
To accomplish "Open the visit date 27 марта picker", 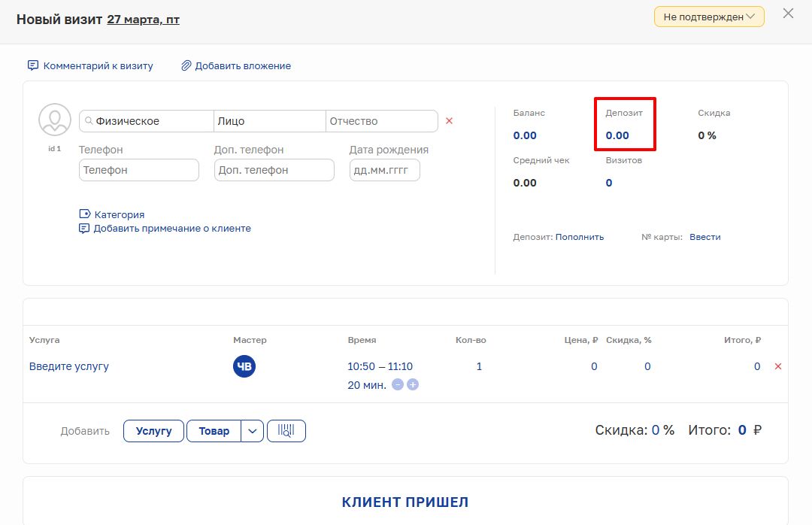I will click(x=143, y=20).
